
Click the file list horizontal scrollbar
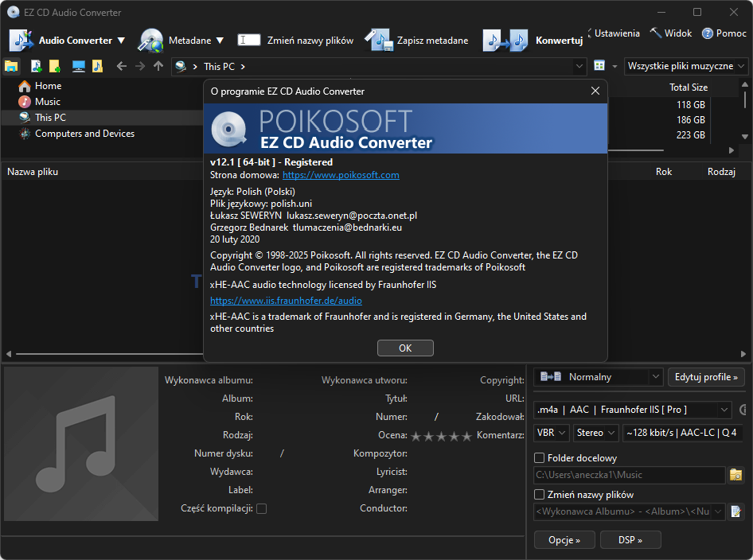(110, 354)
